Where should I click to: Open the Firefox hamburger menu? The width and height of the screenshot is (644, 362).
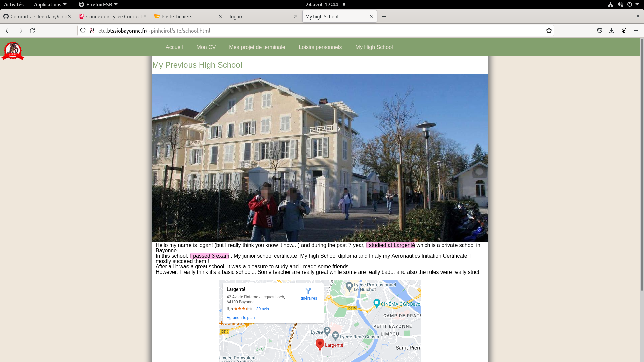(636, 31)
